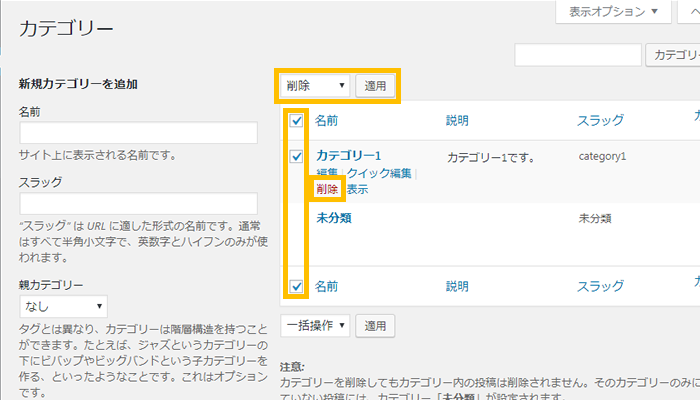The image size is (700, 400).
Task: Click the bottom 適用 button beside 一括操作
Action: 375,325
